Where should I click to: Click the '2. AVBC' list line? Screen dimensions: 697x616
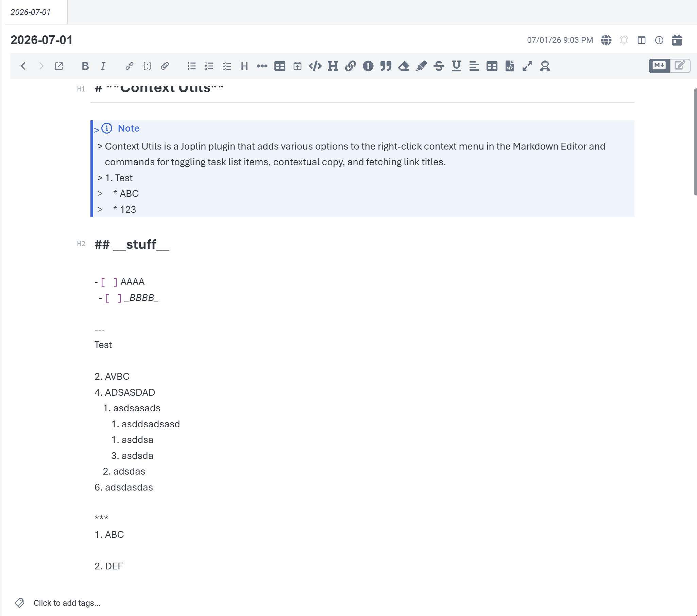coord(112,377)
